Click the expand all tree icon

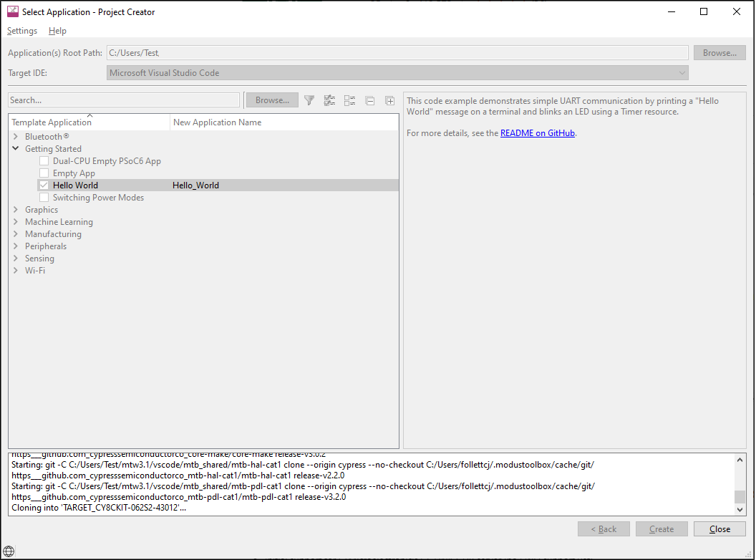(x=389, y=100)
